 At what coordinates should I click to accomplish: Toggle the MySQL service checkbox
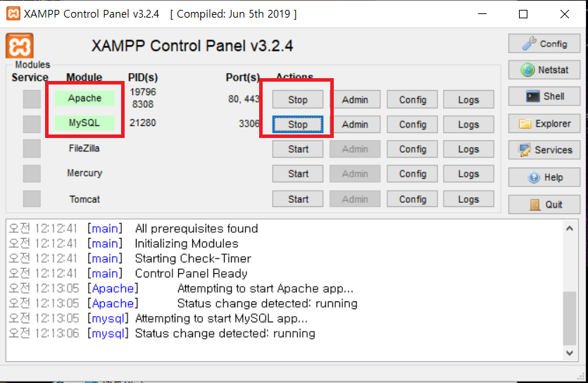tap(32, 124)
